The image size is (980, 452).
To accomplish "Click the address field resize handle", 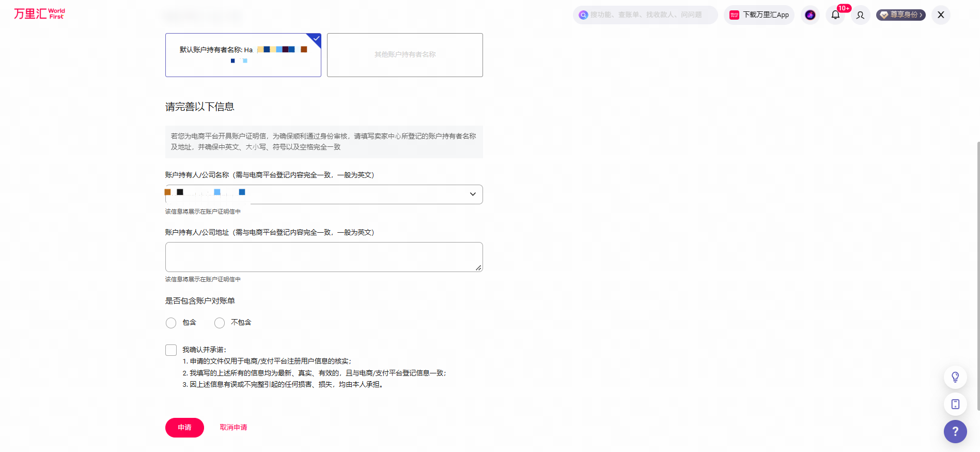I will [x=478, y=268].
